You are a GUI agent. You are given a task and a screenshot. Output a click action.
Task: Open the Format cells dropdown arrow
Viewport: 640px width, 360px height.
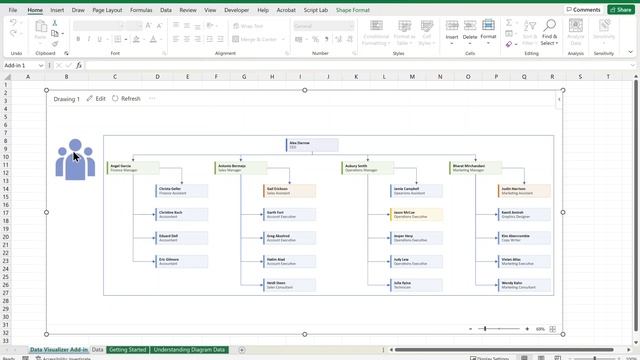pos(488,43)
